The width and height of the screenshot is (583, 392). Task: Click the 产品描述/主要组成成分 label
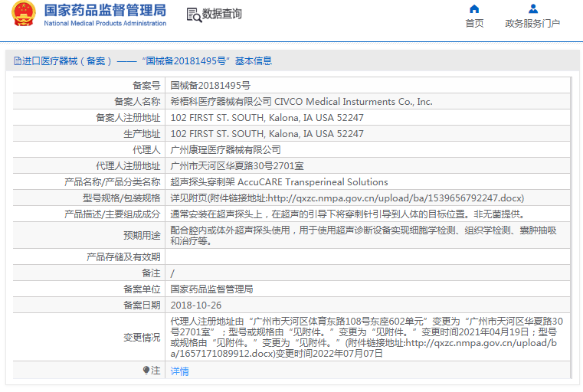point(113,214)
